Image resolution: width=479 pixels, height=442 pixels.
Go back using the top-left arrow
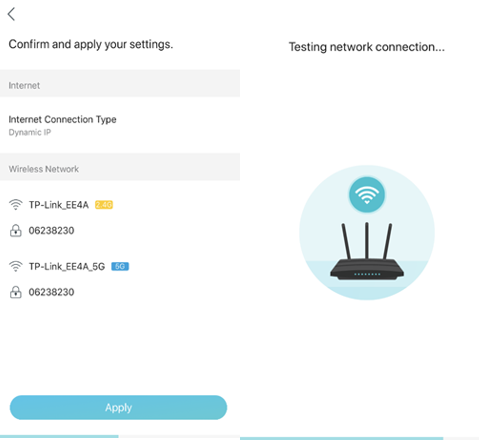point(11,14)
